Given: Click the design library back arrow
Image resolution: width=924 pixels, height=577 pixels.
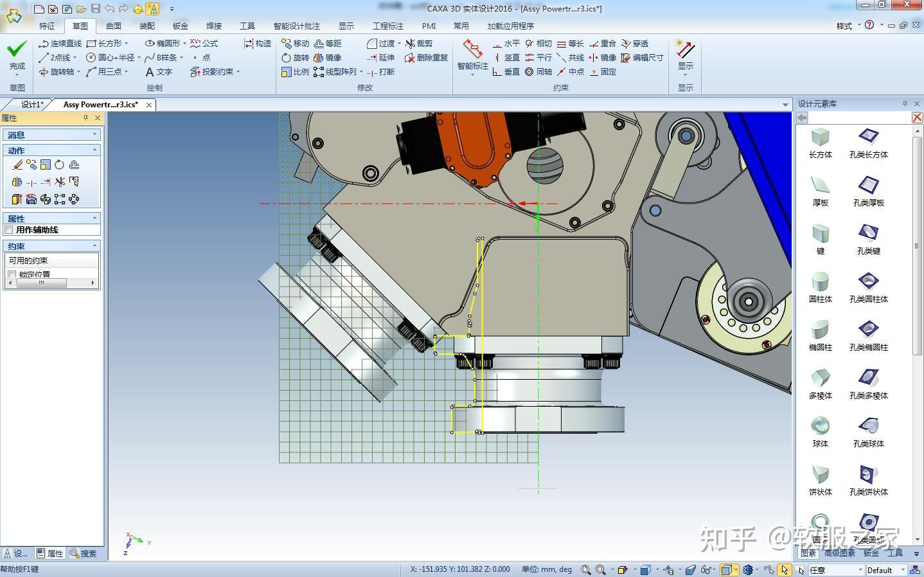Looking at the screenshot, I should (802, 118).
